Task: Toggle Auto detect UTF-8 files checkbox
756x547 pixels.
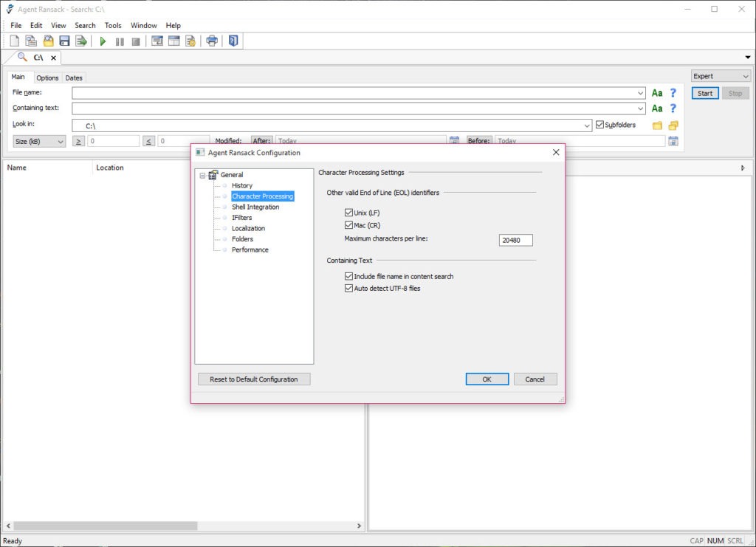Action: [348, 288]
